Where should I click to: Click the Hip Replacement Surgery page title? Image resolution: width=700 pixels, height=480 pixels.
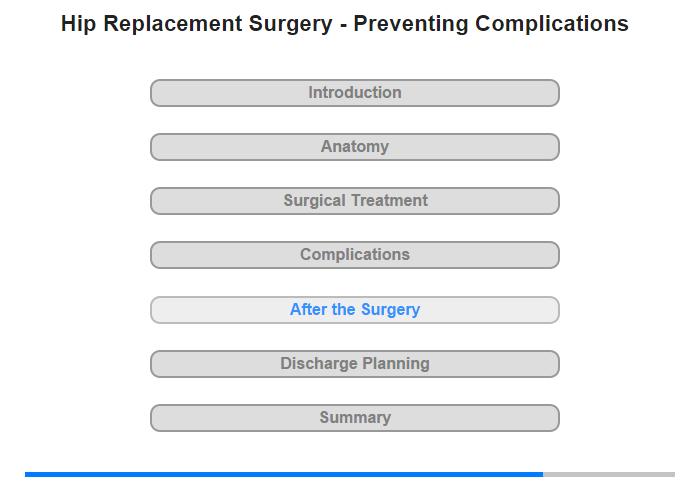tap(345, 24)
